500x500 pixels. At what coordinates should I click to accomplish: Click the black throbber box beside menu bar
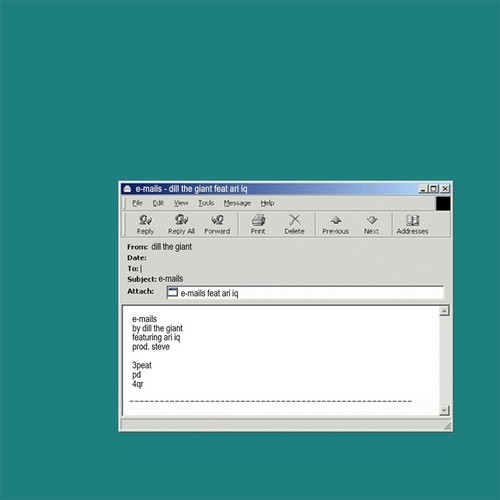pos(443,204)
